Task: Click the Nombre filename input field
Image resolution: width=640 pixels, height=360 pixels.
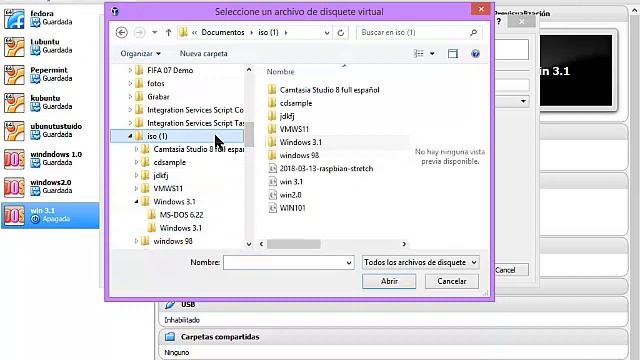Action: (284, 262)
